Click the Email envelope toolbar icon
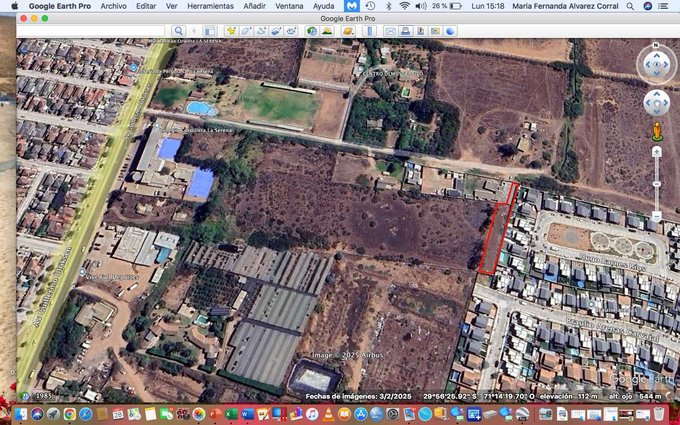The height and width of the screenshot is (425, 680). pos(390,31)
